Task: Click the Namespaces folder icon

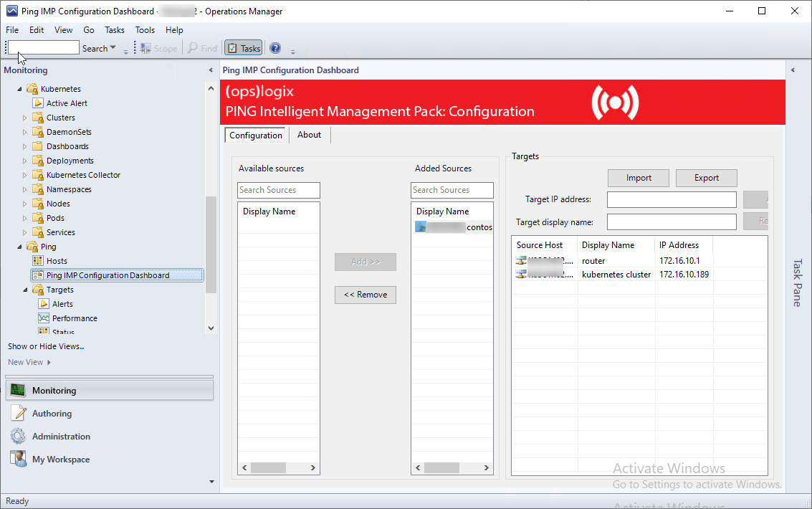Action: 38,189
